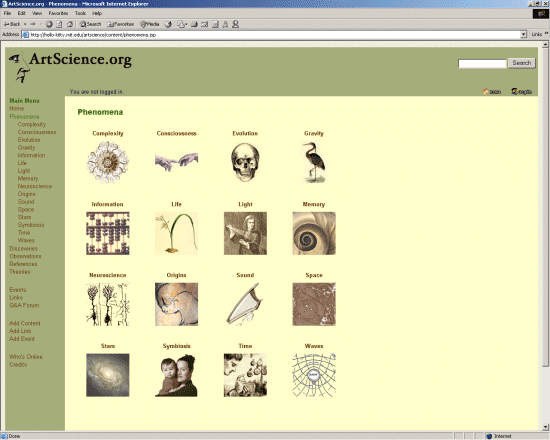Viewport: 550px width, 440px height.
Task: Click the Add Content sidebar link
Action: tap(25, 323)
